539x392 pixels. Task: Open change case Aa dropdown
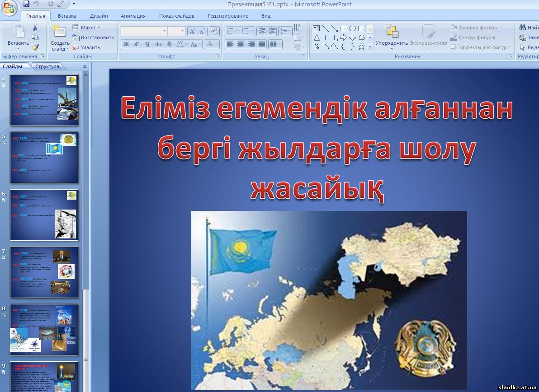point(195,44)
